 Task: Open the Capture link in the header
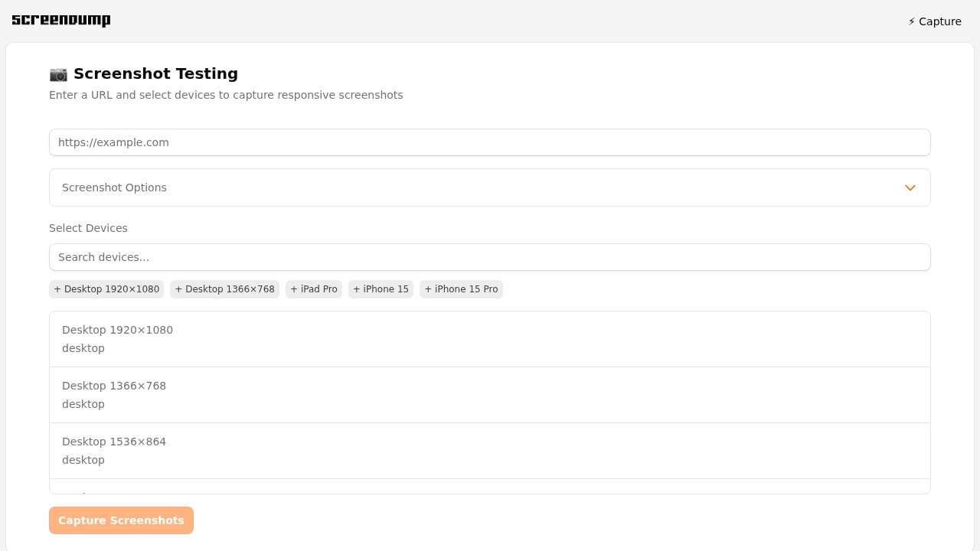[934, 21]
